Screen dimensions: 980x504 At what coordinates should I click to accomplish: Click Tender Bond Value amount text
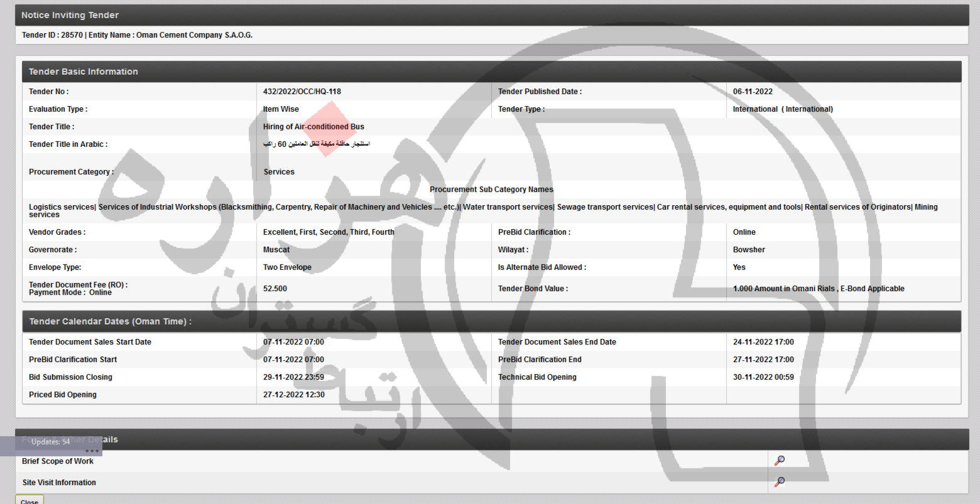(x=819, y=289)
